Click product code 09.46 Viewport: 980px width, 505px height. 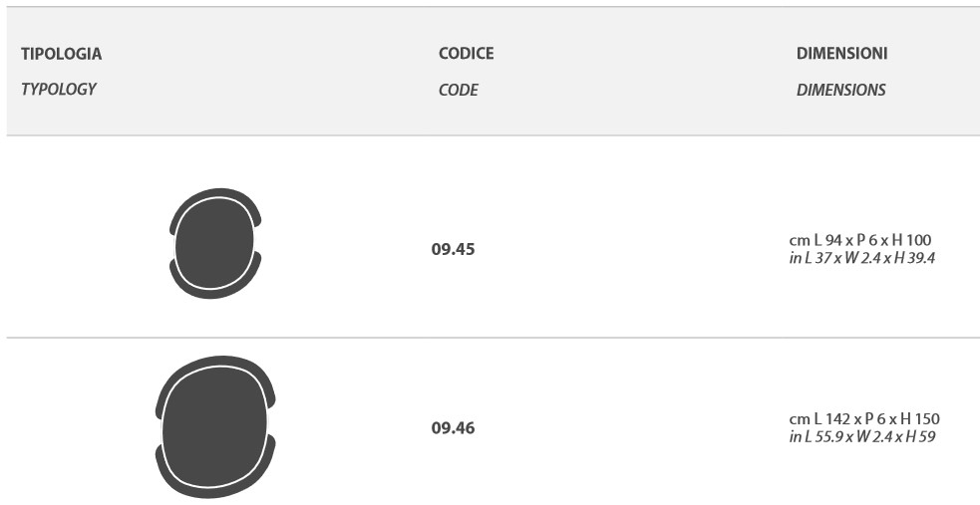point(453,428)
